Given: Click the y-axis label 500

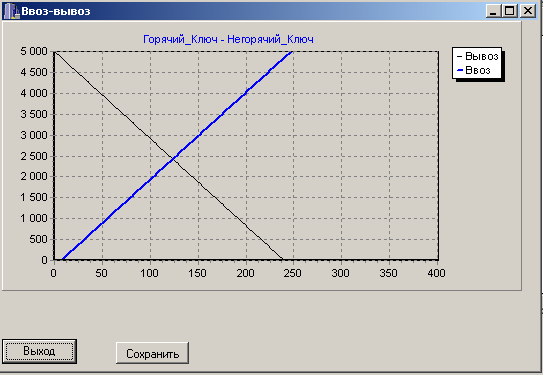Looking at the screenshot, I should [x=38, y=239].
